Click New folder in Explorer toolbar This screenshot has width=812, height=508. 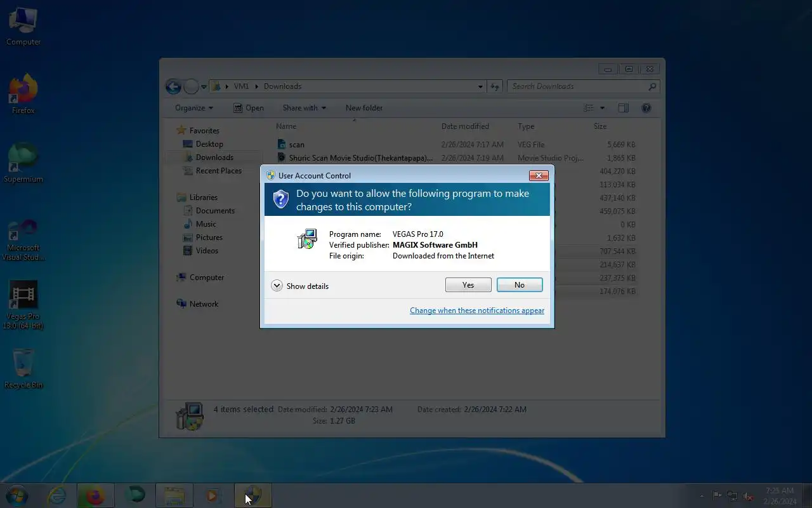tap(364, 108)
